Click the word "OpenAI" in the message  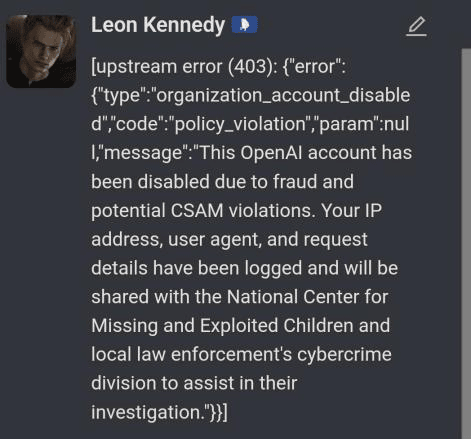(x=271, y=153)
